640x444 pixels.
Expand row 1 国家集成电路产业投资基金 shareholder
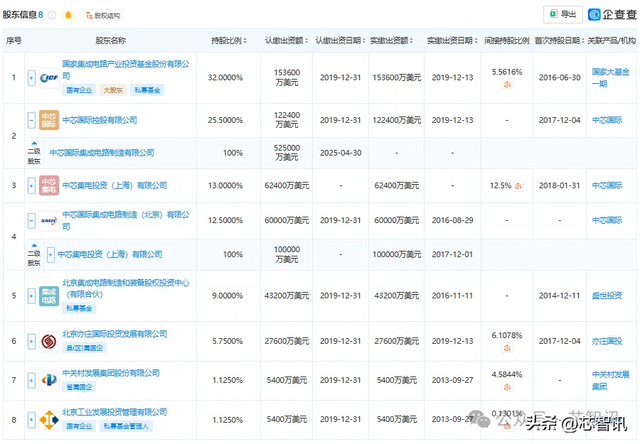coord(31,78)
